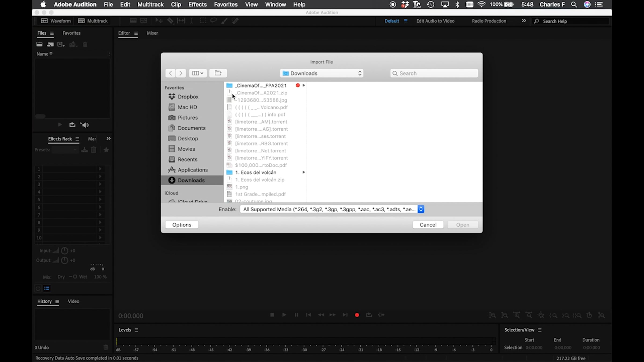Viewport: 644px width, 362px height.
Task: Open the Downloads location dropdown
Action: [321, 73]
